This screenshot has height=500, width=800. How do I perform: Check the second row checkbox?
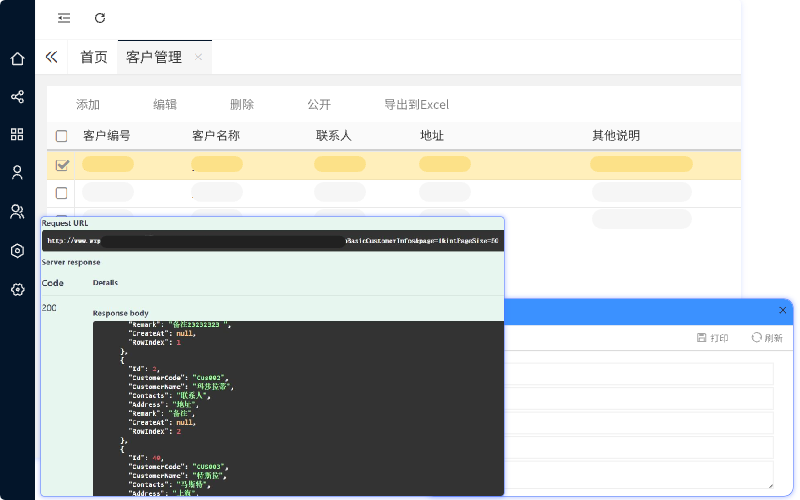click(62, 193)
